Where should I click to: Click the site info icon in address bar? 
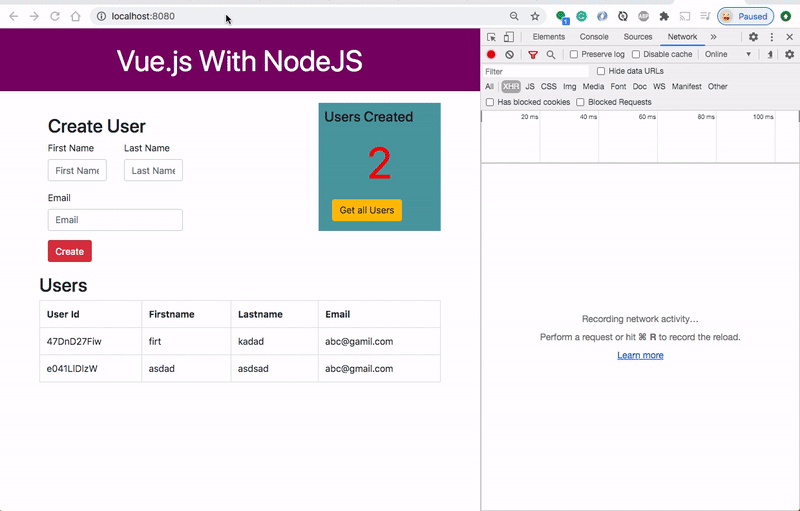[x=101, y=16]
